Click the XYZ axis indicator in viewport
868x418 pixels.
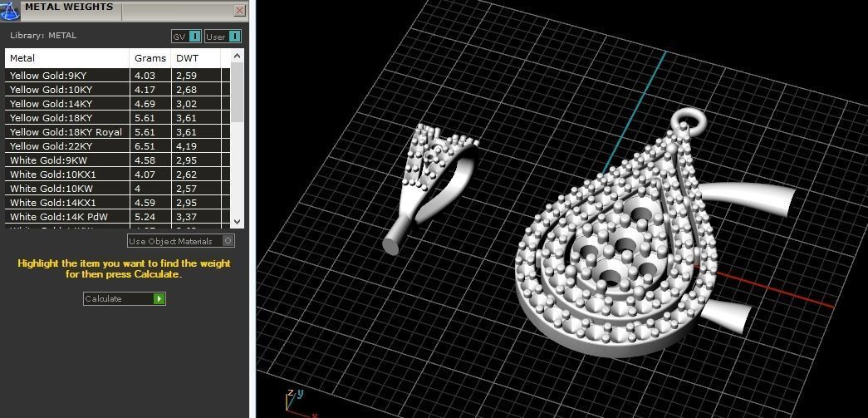pos(300,403)
